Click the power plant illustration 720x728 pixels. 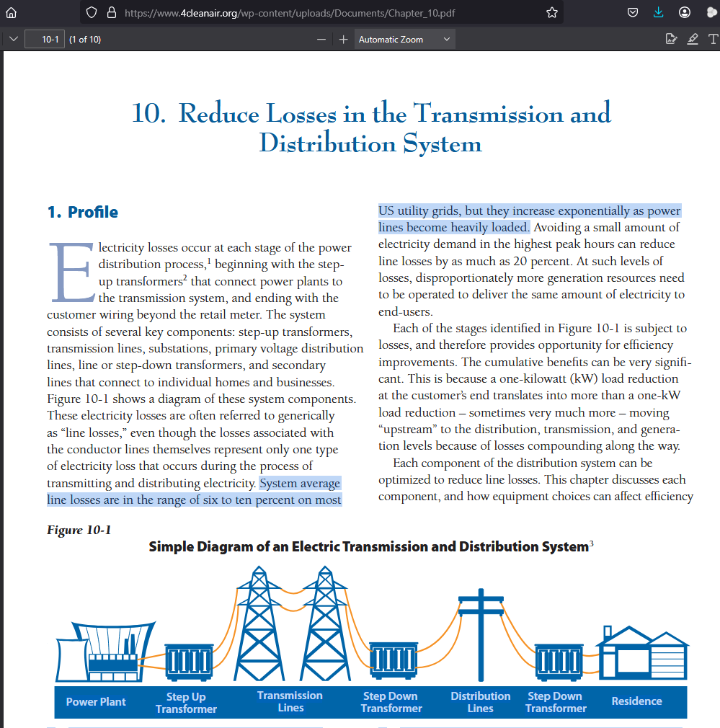click(105, 652)
